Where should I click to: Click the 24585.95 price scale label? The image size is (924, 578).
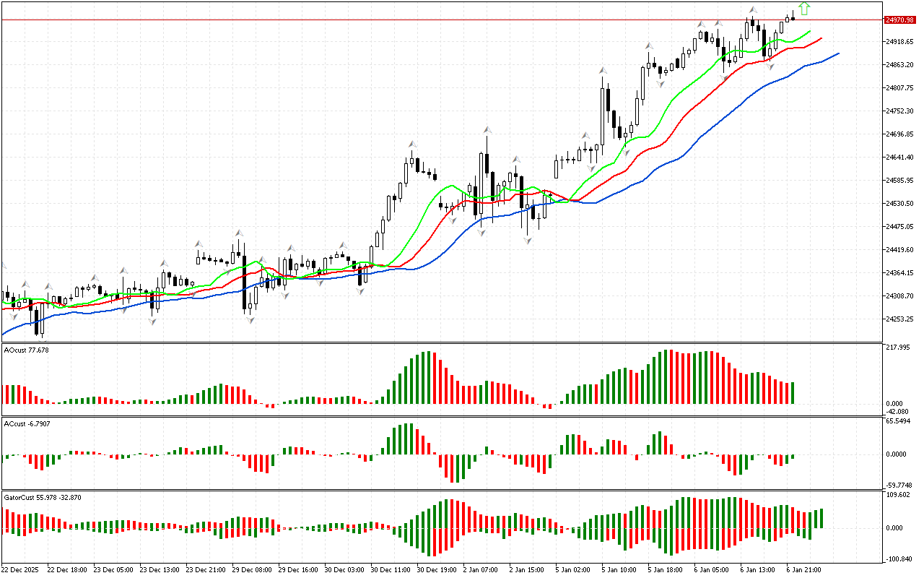tap(899, 181)
